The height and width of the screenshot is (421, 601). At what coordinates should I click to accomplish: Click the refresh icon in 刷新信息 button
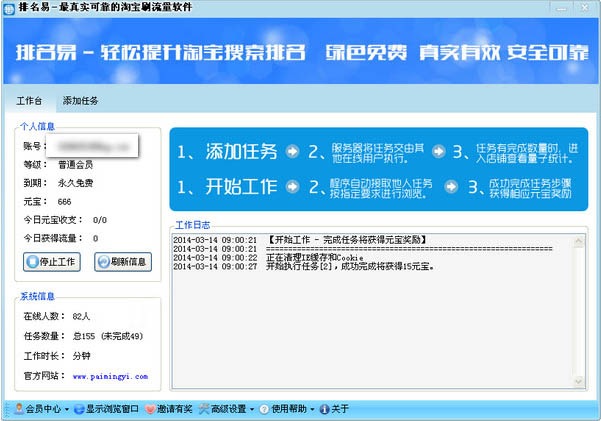pyautogui.click(x=103, y=262)
